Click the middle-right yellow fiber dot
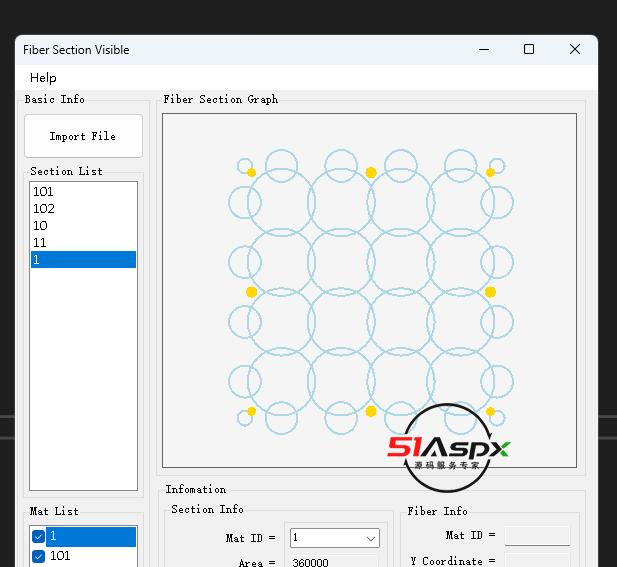This screenshot has height=567, width=617. tap(490, 292)
